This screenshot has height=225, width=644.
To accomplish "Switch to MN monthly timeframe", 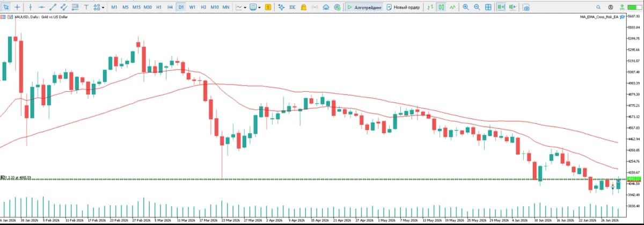I will pyautogui.click(x=226, y=7).
